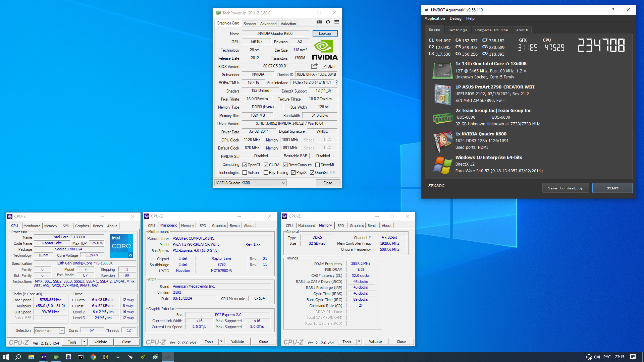Click the NVIDIA logo in GPU-Z

tap(325, 50)
